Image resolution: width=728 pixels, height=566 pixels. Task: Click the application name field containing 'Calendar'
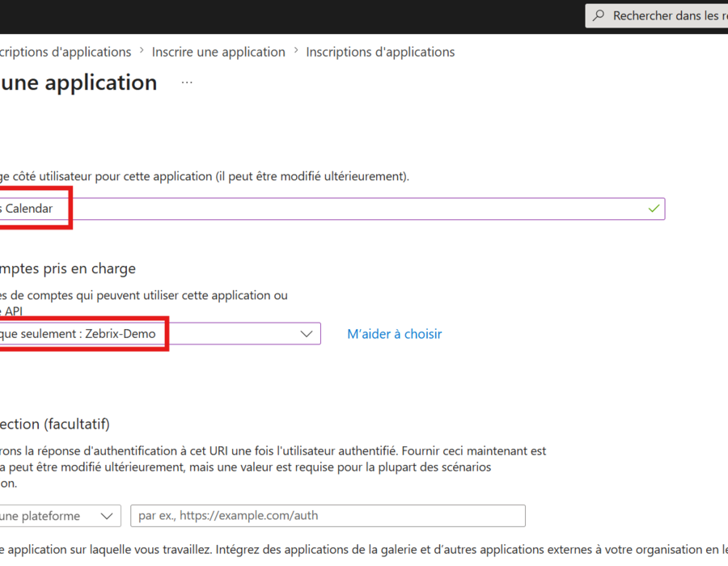pos(332,209)
